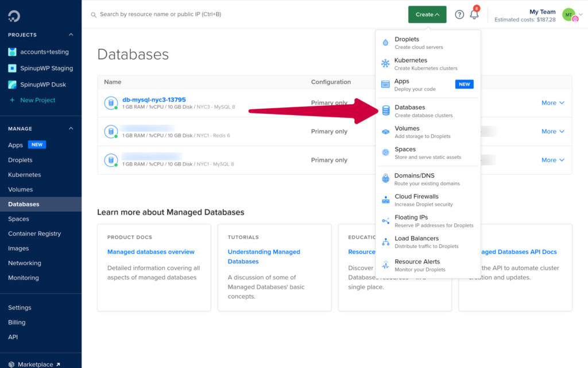Image resolution: width=588 pixels, height=368 pixels.
Task: Click the help question mark icon
Action: tap(459, 14)
